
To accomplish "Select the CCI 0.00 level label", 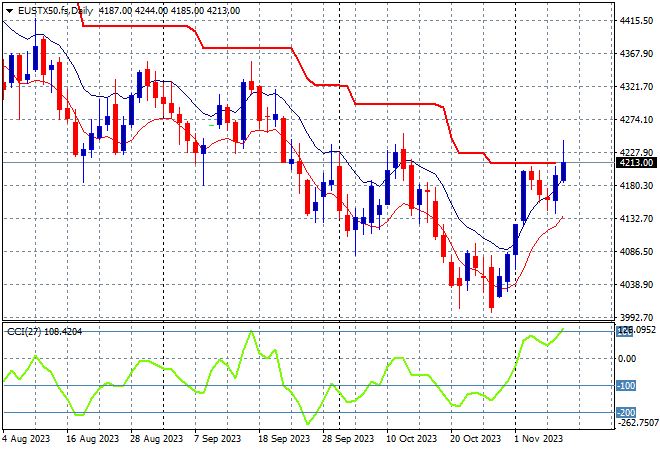I will pyautogui.click(x=628, y=359).
